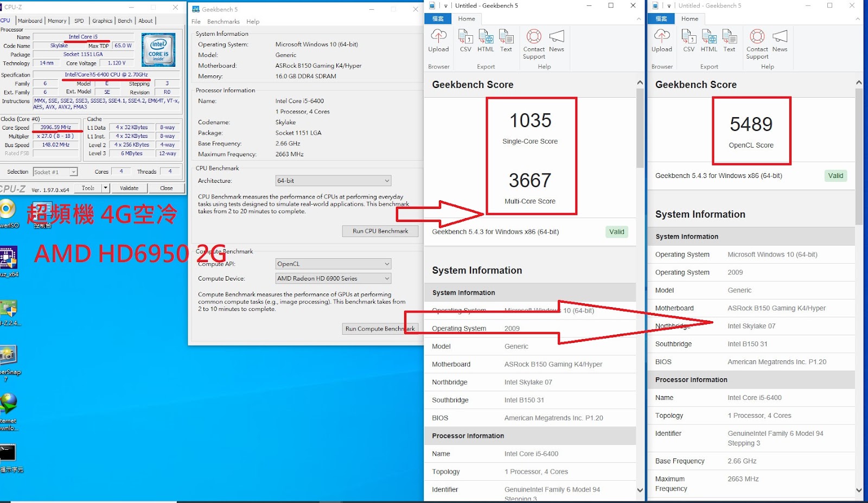This screenshot has height=503, width=868.
Task: Export HTML in right Geekbench window
Action: [x=709, y=36]
